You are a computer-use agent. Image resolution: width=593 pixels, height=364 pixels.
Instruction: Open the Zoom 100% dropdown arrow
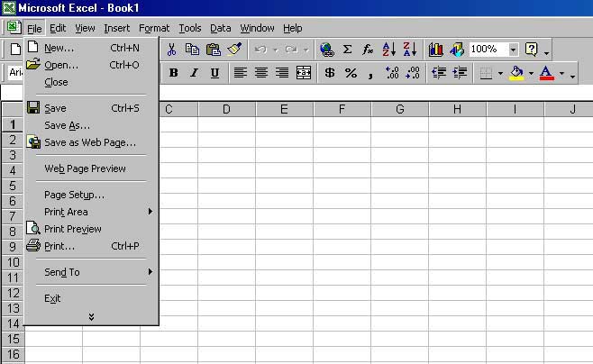[x=513, y=50]
